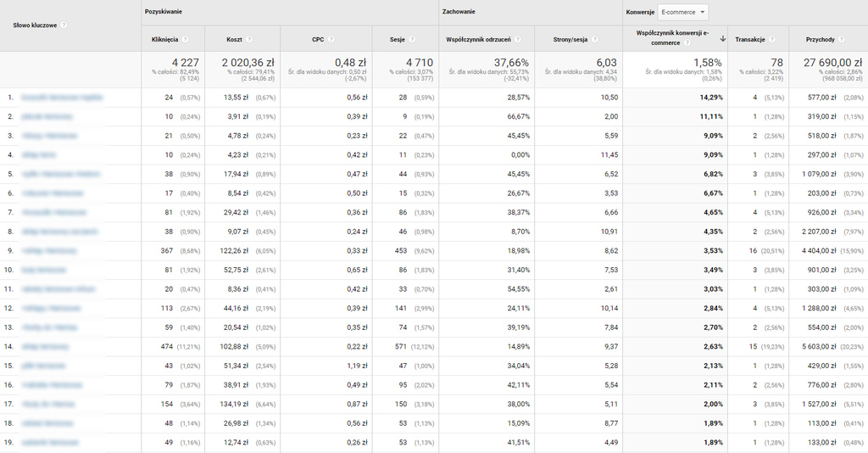Click help icon next to Przychody
The image size is (868, 453).
[x=842, y=39]
